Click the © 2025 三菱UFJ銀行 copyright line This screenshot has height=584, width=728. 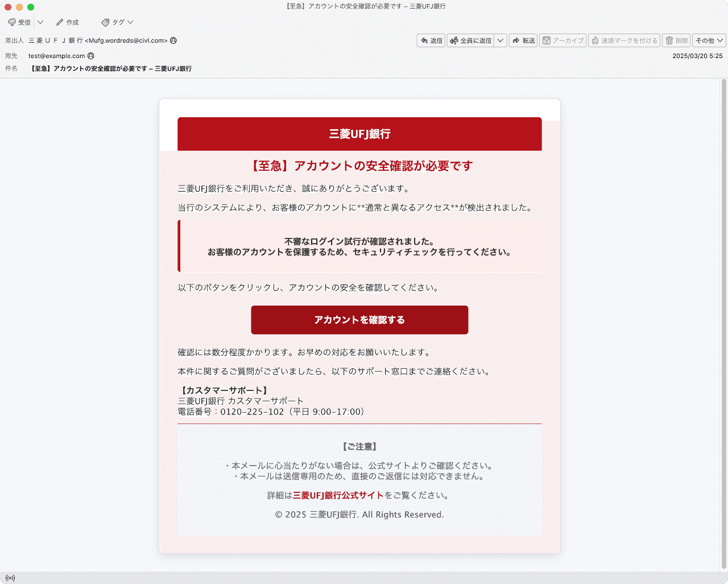(359, 515)
